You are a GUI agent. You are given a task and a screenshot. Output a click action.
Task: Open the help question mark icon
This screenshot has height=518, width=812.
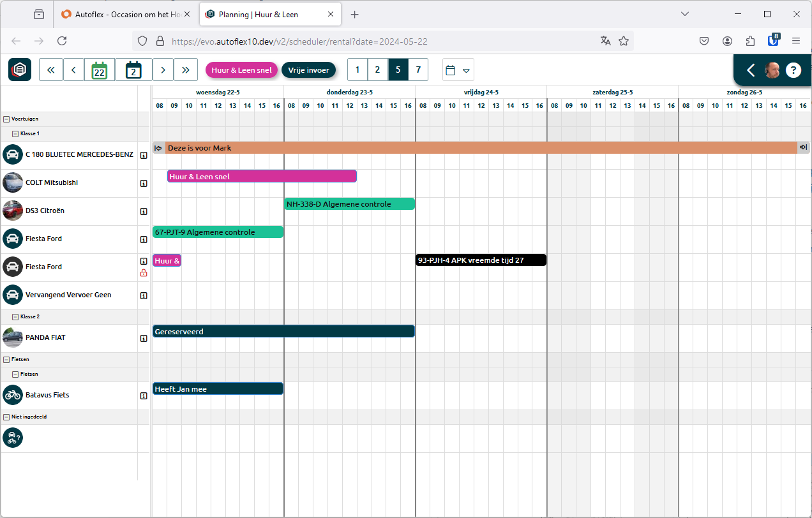pyautogui.click(x=793, y=70)
